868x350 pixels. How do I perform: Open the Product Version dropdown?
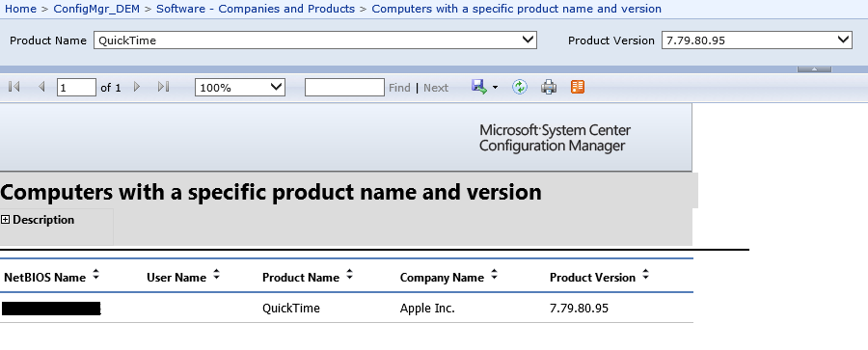point(757,40)
